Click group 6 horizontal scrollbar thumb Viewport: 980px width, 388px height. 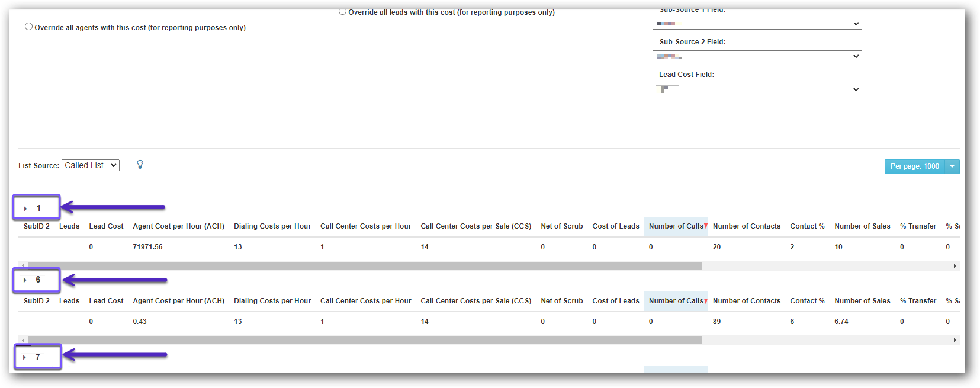(x=365, y=341)
